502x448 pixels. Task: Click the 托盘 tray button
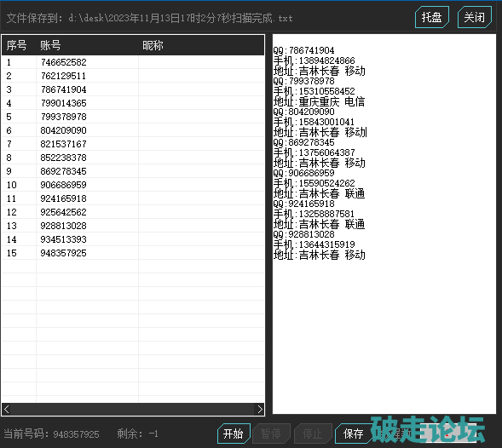[x=432, y=17]
